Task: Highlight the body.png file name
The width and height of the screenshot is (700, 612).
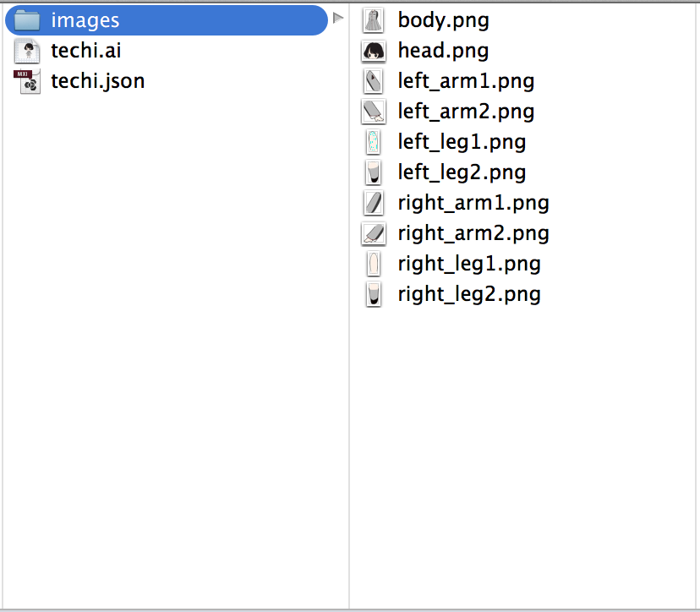Action: point(443,20)
